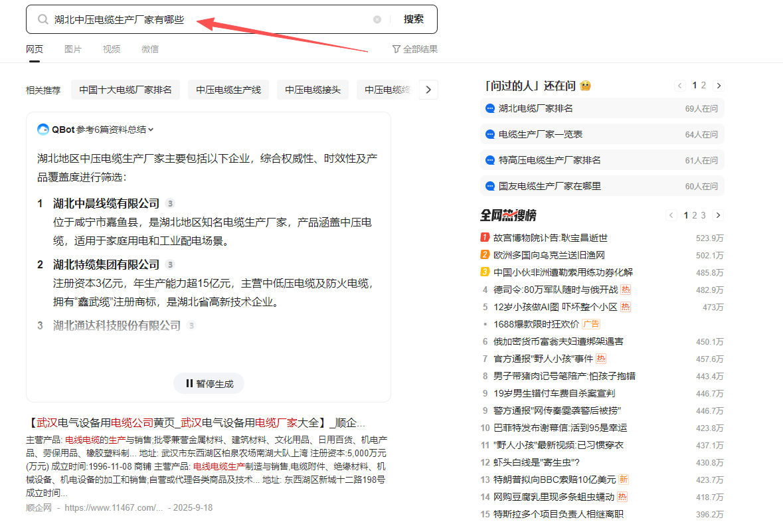Click the magnifier icon in search box
The image size is (783, 532).
[43, 19]
